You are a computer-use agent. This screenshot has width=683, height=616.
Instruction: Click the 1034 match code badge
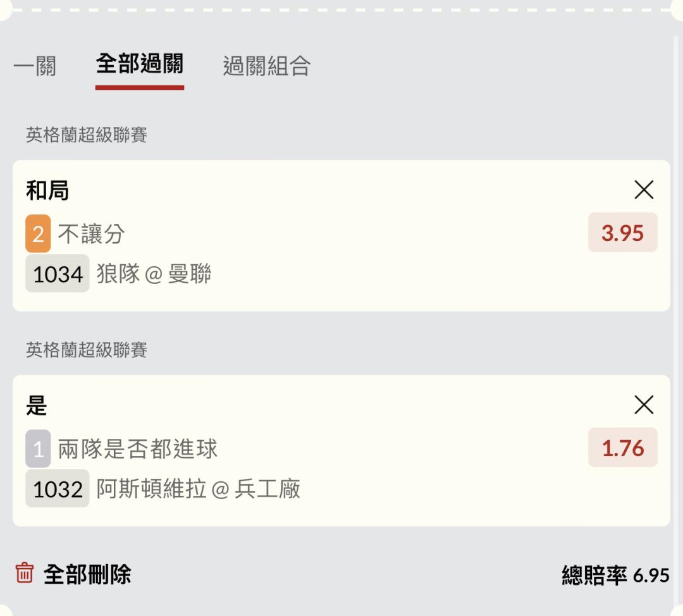point(58,274)
